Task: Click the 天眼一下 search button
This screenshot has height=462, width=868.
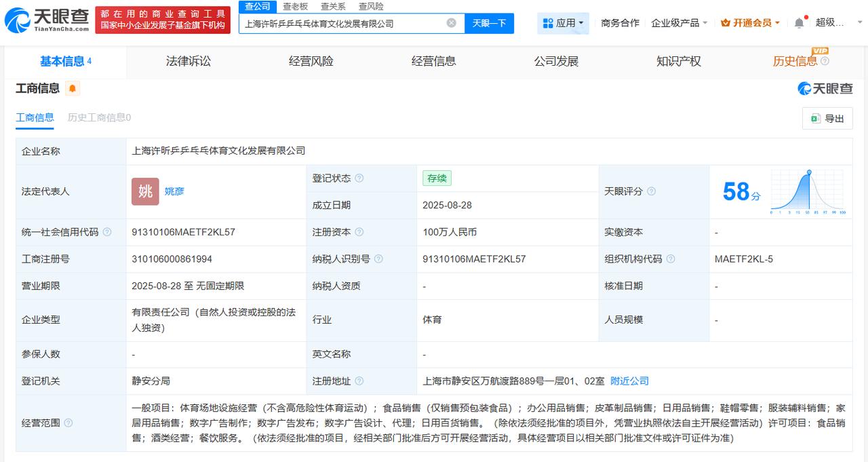Action: [489, 23]
